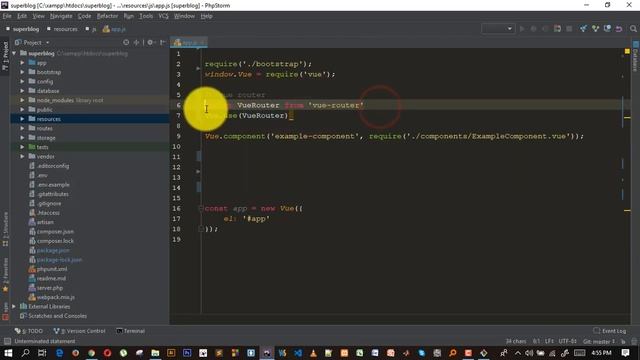The image size is (640, 360).
Task: Click the VCS update project icon
Action: click(x=583, y=29)
